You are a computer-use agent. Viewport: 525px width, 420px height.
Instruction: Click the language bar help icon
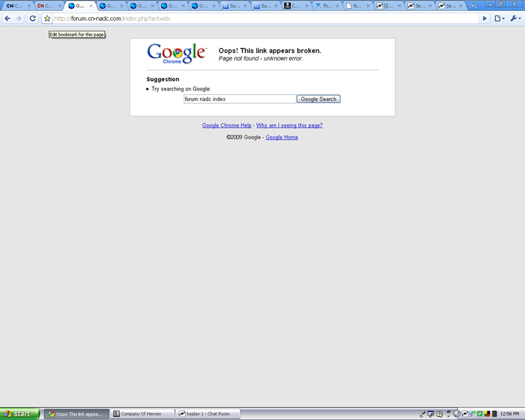(x=439, y=414)
